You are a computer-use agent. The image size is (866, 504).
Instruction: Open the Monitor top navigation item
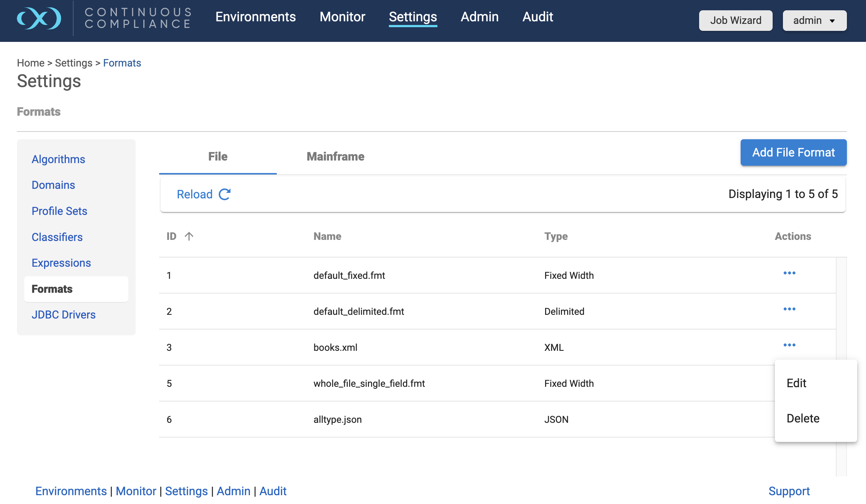[342, 17]
